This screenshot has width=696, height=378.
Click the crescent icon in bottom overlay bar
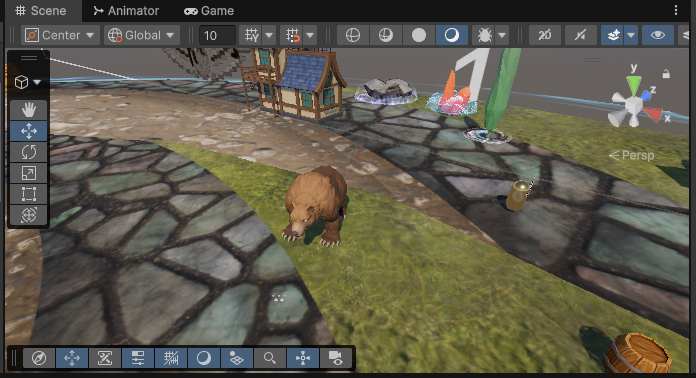204,358
